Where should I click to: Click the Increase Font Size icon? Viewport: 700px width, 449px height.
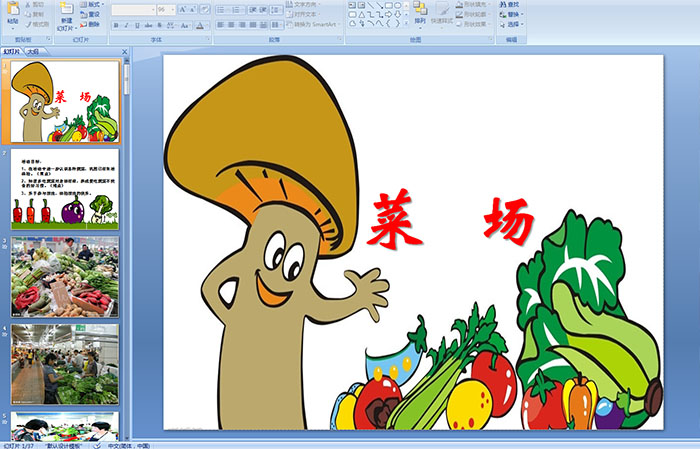[180, 9]
